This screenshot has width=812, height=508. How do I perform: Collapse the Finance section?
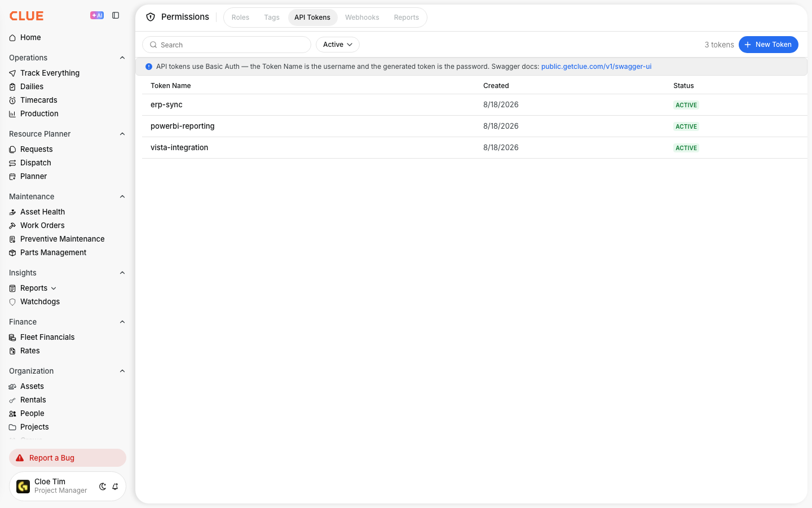[122, 322]
